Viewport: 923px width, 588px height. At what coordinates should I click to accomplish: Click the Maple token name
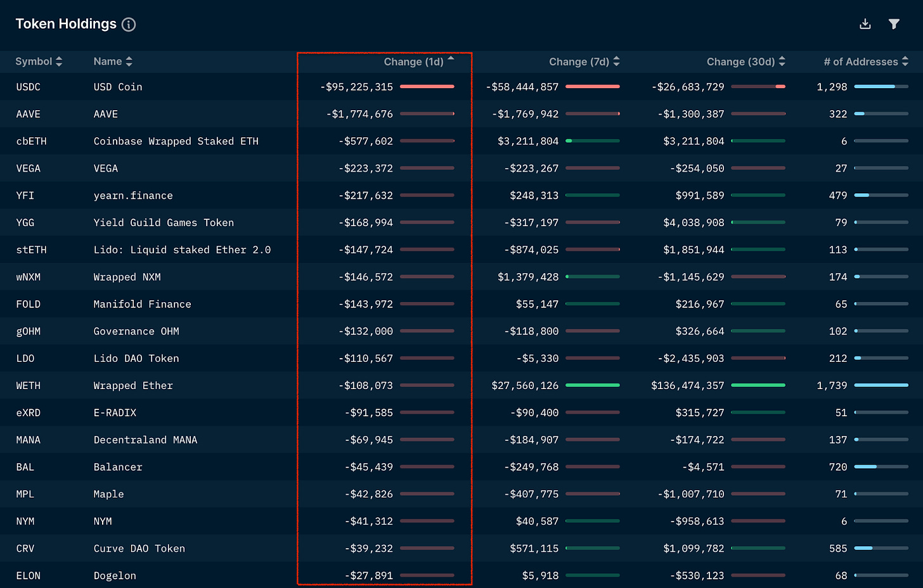(109, 494)
